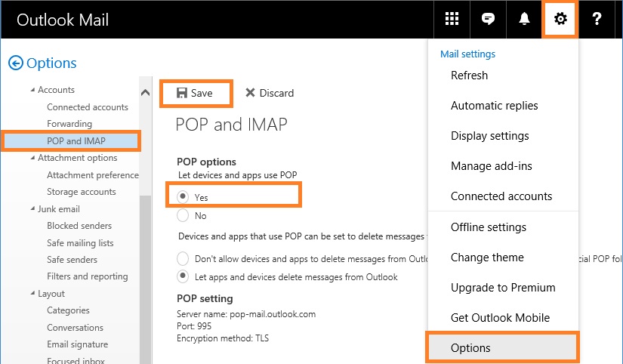623x364 pixels.
Task: Open Email signature in the sidebar
Action: click(x=78, y=344)
